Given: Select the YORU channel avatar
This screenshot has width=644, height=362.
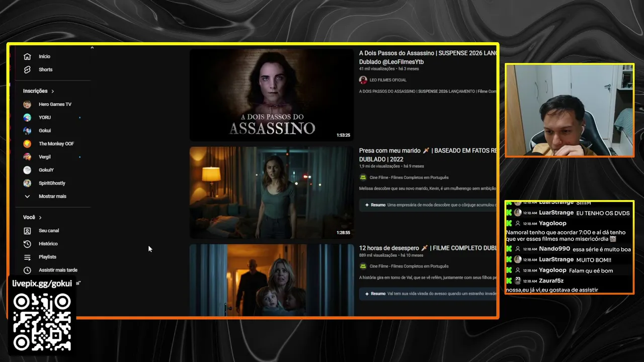Looking at the screenshot, I should [27, 117].
